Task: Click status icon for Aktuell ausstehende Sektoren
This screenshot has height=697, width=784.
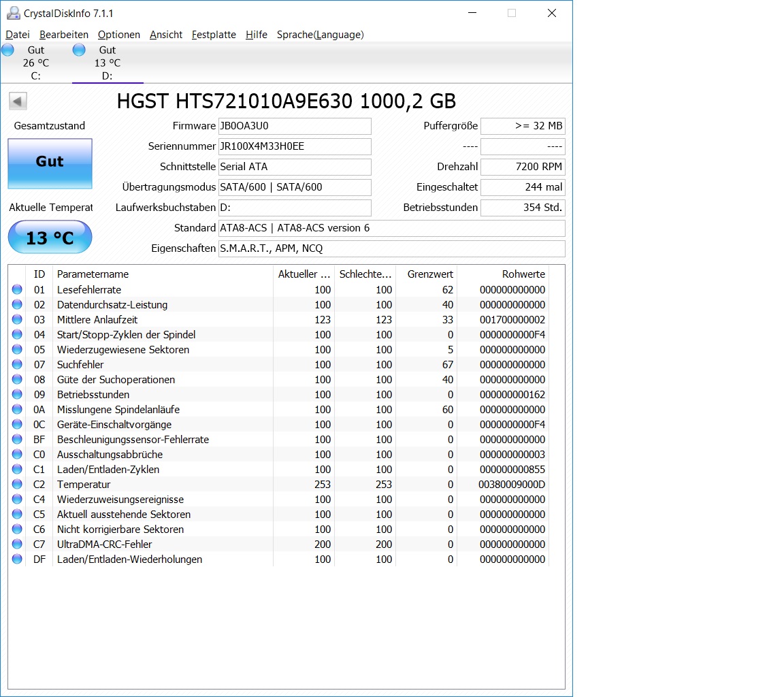Action: click(x=17, y=515)
